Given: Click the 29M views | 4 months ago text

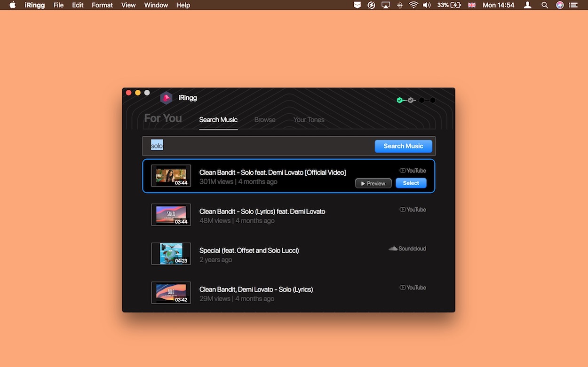Looking at the screenshot, I should pos(237,299).
